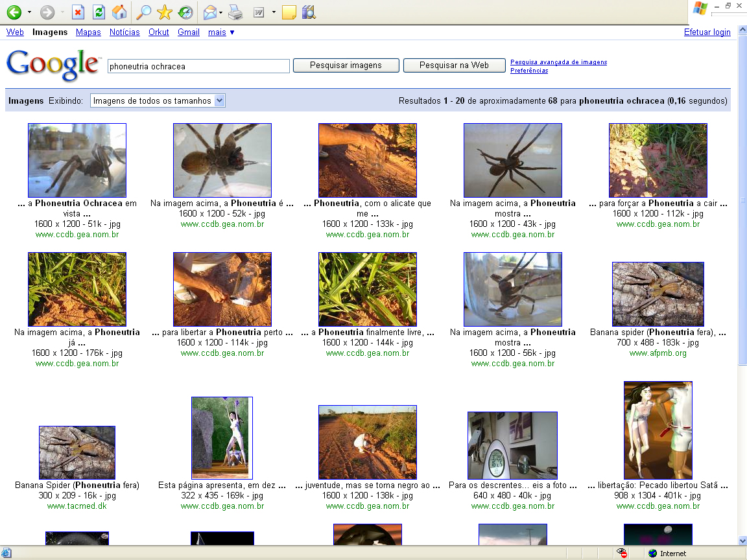Open the Mail envelope toolbar icon

pos(209,12)
